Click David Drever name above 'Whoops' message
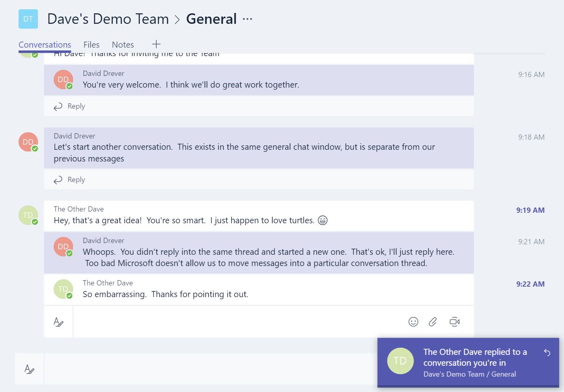The image size is (564, 392). pos(103,241)
